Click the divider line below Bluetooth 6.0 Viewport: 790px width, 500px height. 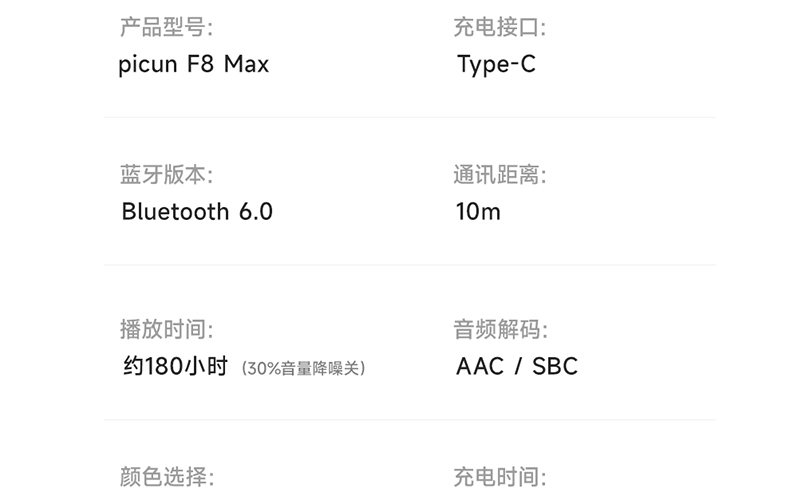[x=410, y=265]
